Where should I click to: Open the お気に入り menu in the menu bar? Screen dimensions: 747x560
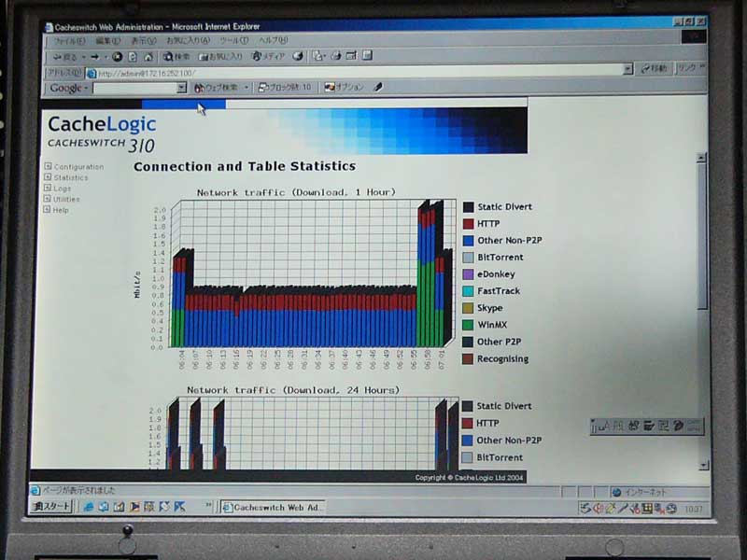coord(188,40)
